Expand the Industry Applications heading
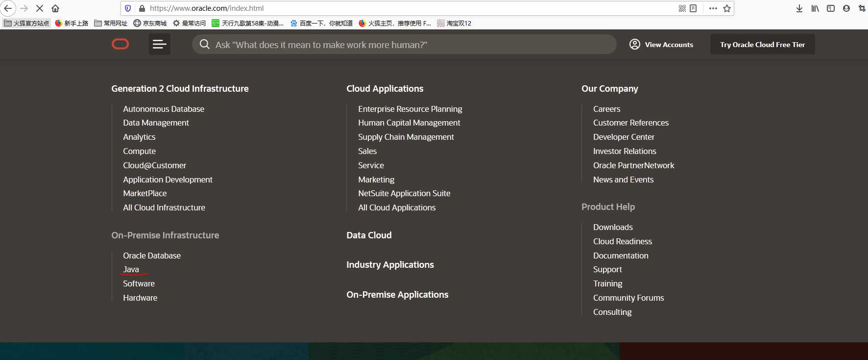The width and height of the screenshot is (868, 360). pyautogui.click(x=390, y=265)
